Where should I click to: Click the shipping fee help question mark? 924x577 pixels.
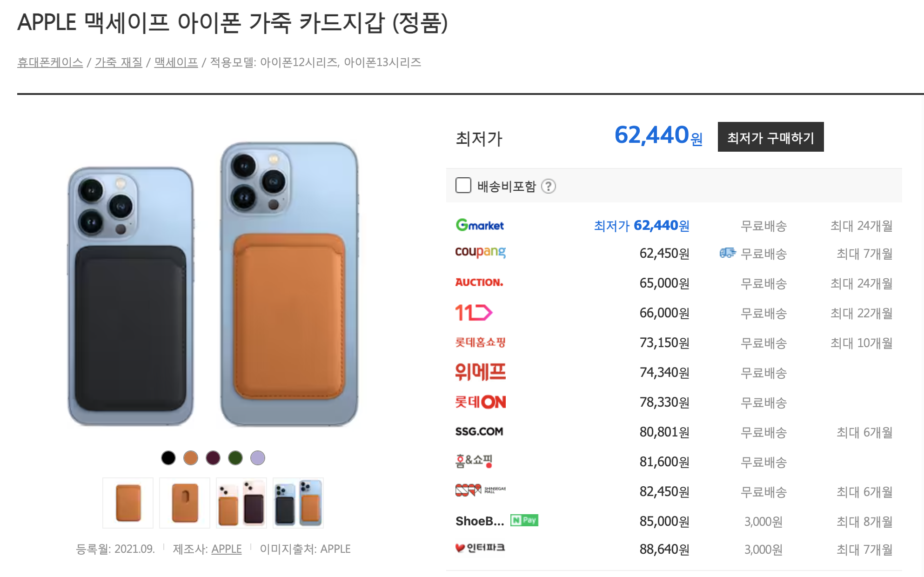tap(550, 186)
